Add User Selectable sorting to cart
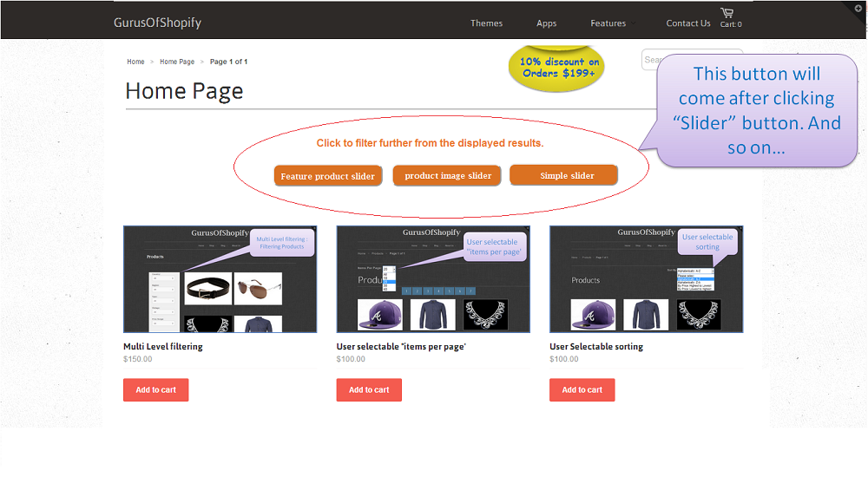 pyautogui.click(x=582, y=390)
